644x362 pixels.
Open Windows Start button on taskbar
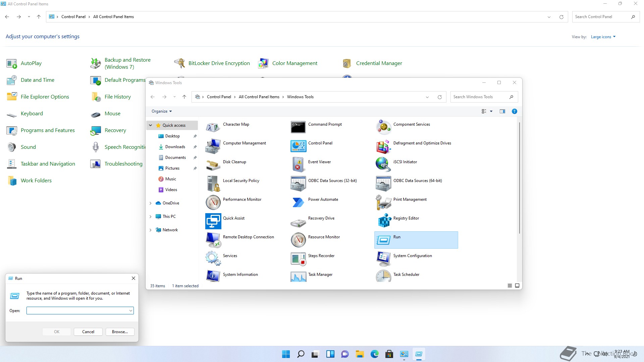click(x=286, y=354)
